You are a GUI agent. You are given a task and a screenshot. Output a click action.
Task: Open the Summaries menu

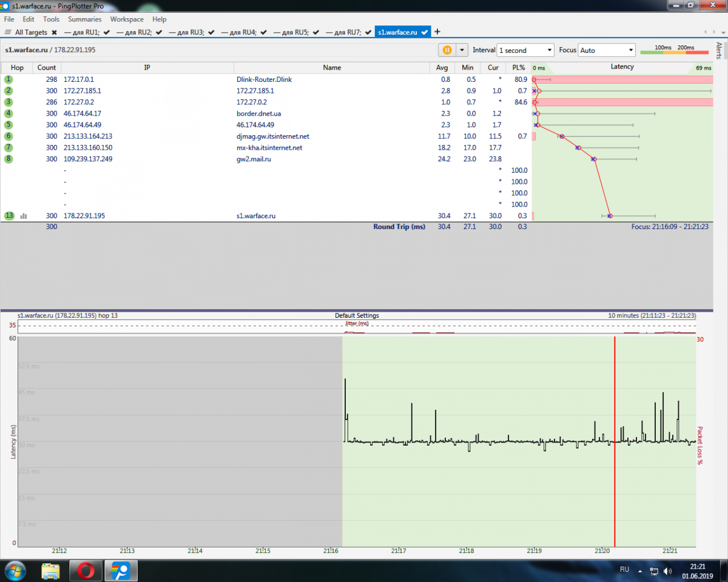pyautogui.click(x=84, y=19)
